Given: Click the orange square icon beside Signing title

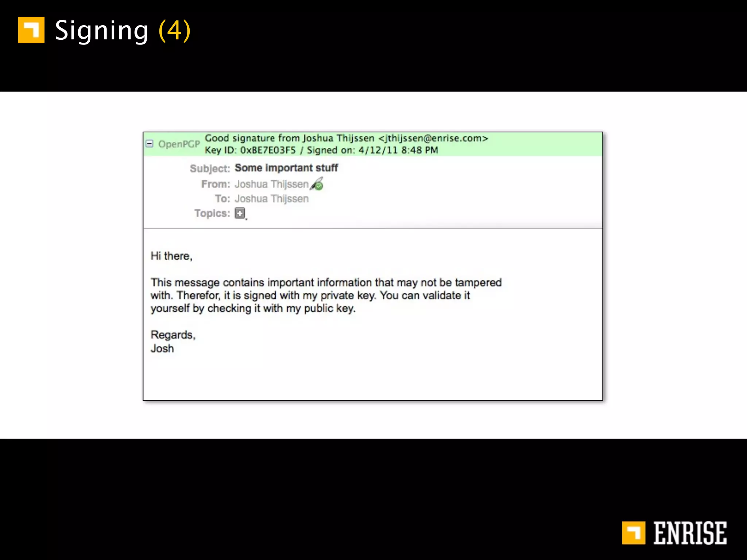Looking at the screenshot, I should tap(31, 30).
